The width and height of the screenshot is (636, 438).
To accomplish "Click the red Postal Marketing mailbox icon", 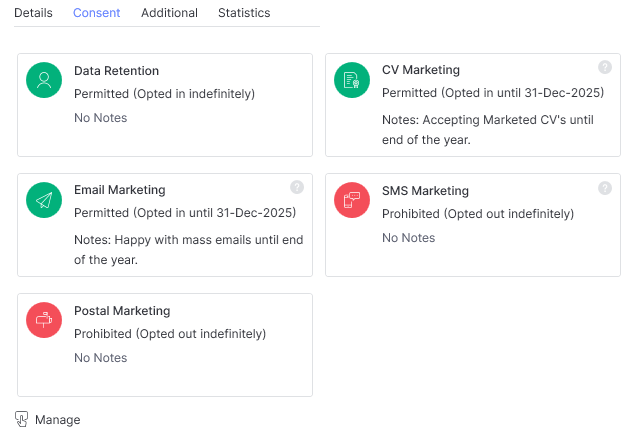I will 44,320.
